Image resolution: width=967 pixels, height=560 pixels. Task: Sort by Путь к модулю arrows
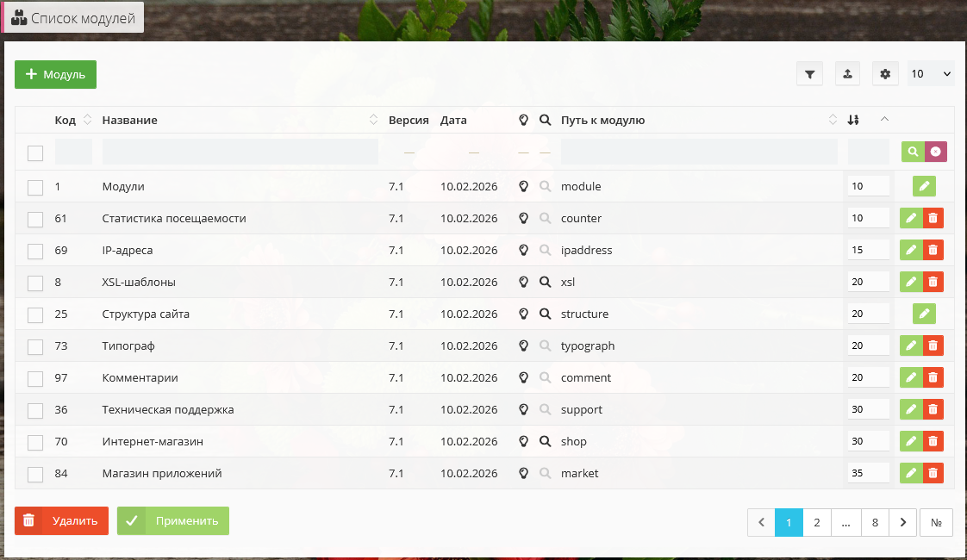833,120
